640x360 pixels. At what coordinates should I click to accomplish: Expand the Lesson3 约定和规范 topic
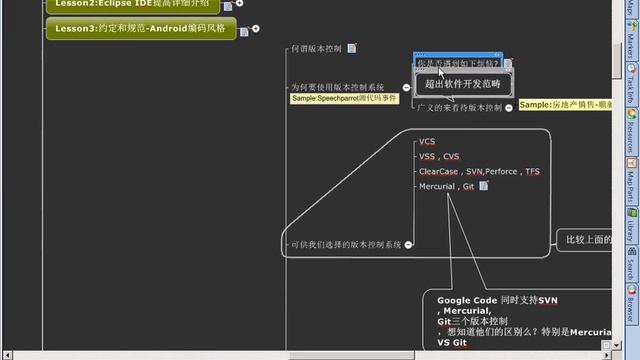tap(256, 29)
